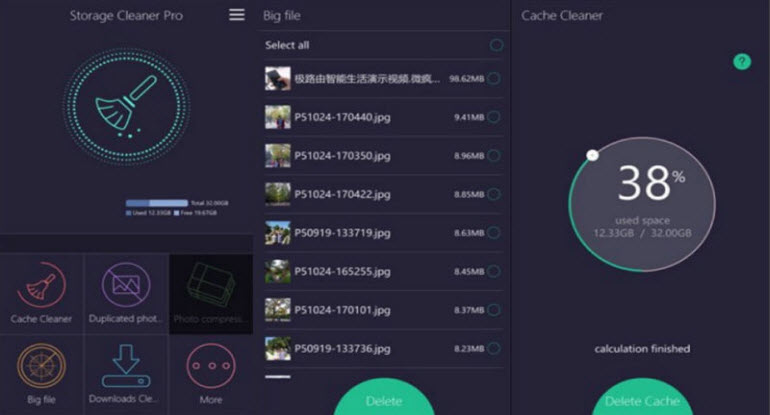Check the P51024-170350.jpg file
The height and width of the screenshot is (415, 770).
[494, 156]
